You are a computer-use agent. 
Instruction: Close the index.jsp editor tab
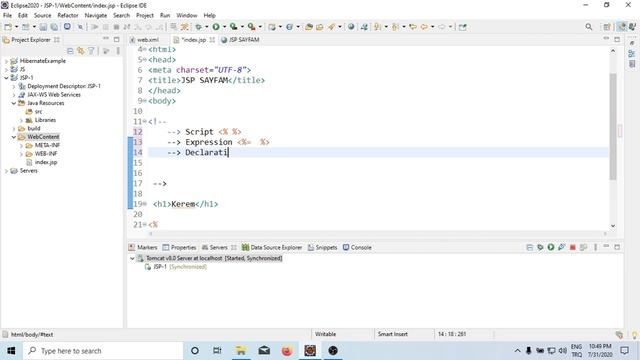point(212,40)
